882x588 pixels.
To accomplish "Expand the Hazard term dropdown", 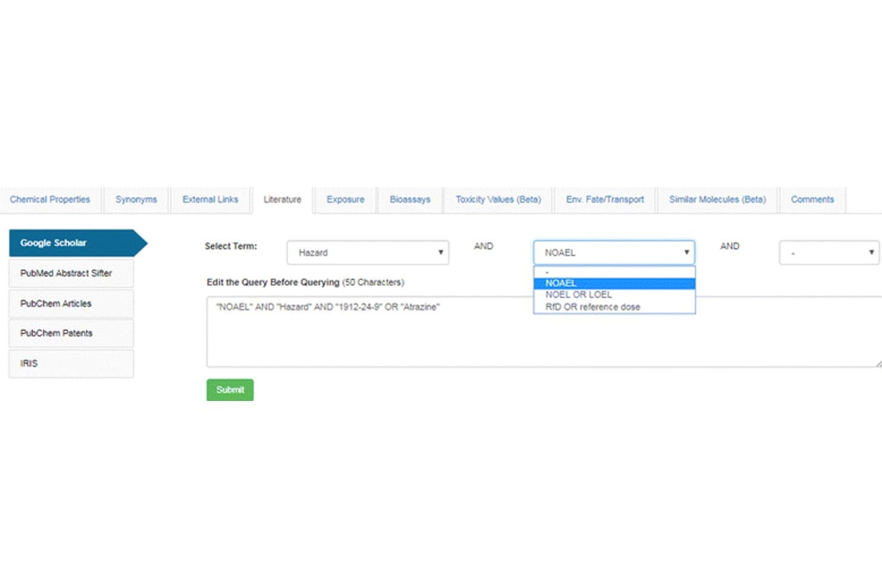I will coord(368,253).
